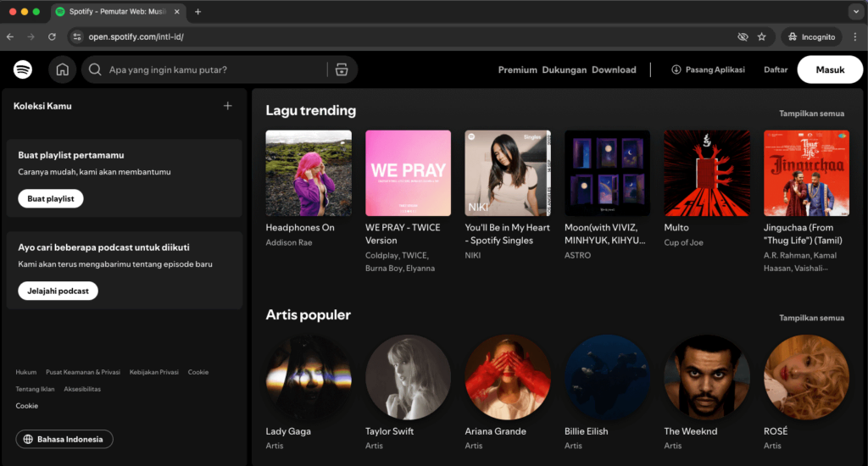Go to Home via house icon
Screen dimensions: 868x466
(62, 69)
